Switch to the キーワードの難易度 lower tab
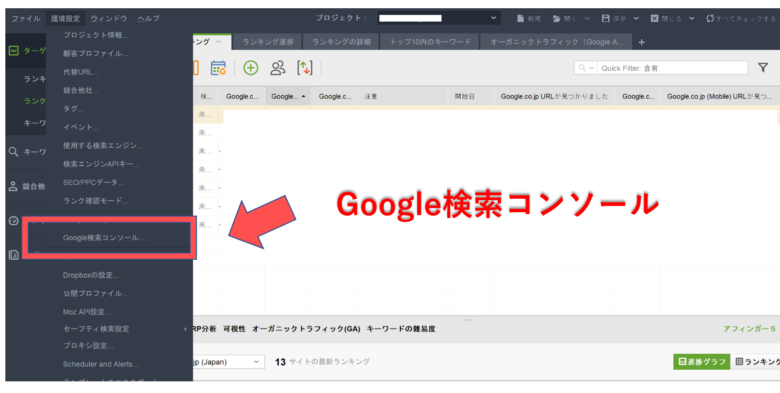 pyautogui.click(x=401, y=329)
